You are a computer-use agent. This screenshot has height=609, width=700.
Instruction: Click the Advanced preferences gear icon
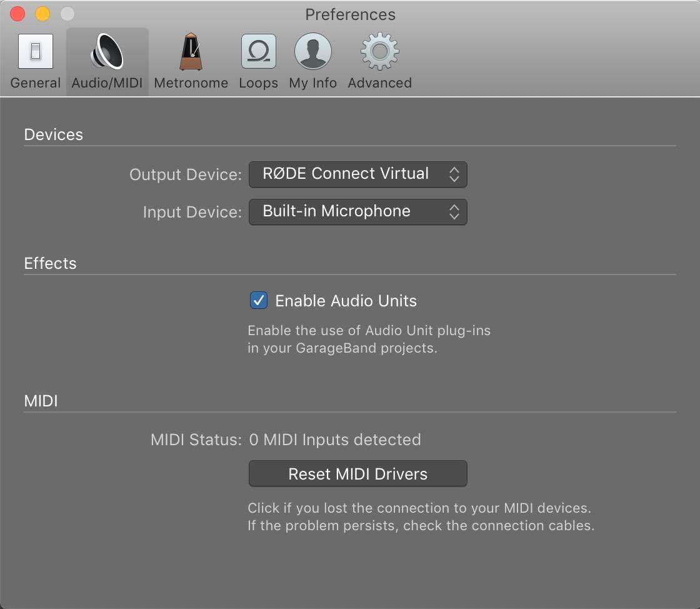tap(379, 59)
